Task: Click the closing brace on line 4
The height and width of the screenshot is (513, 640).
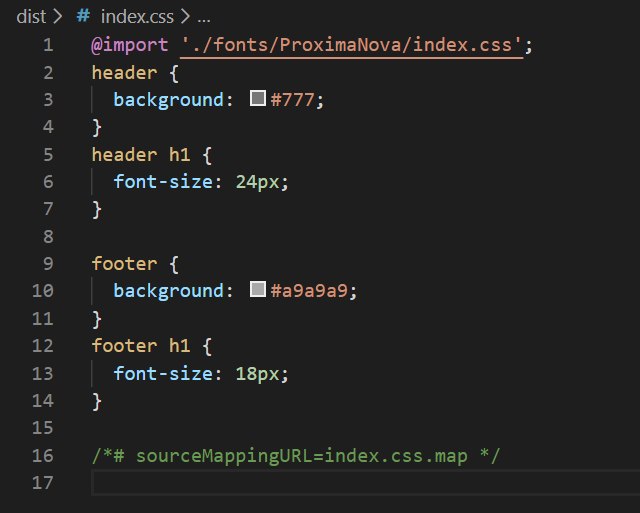Action: pos(97,128)
